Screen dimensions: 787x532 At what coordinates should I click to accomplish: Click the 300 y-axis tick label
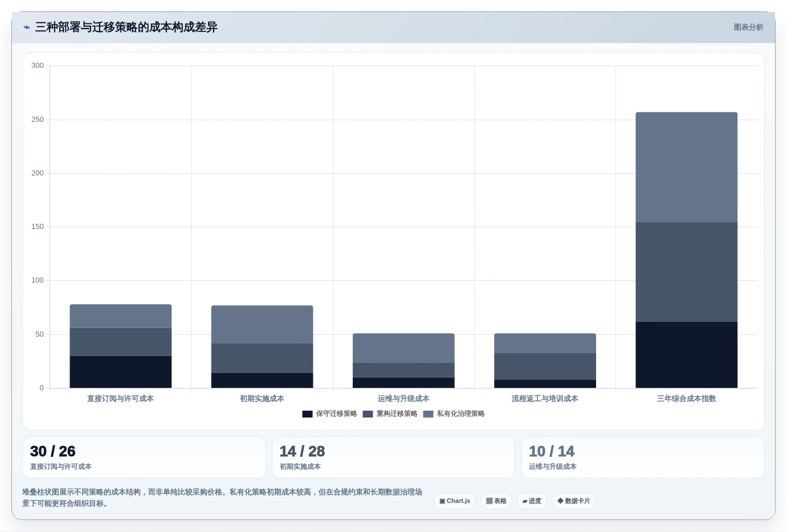[38, 66]
